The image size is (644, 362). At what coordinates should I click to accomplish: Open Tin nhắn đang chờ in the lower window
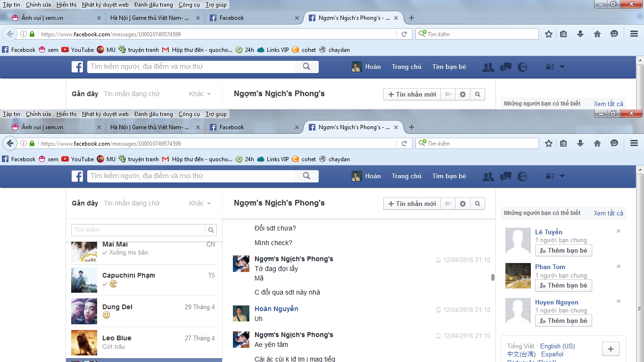click(x=132, y=203)
